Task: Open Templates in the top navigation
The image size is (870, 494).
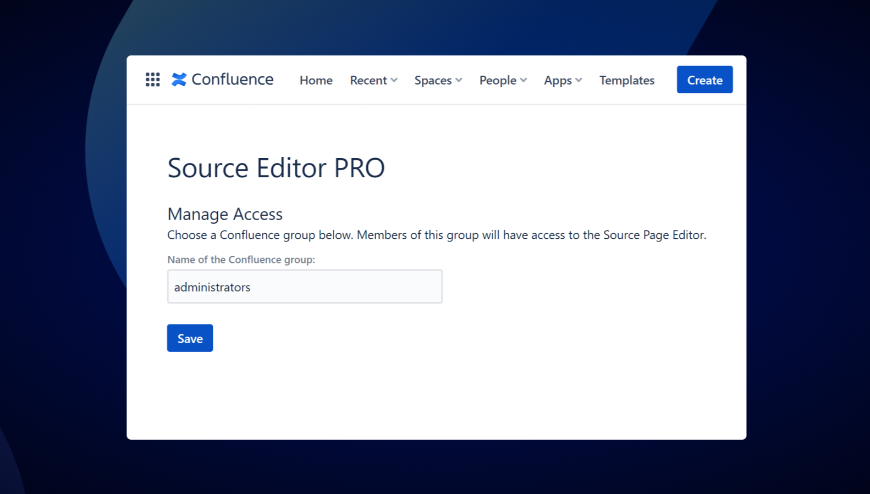Action: coord(627,80)
